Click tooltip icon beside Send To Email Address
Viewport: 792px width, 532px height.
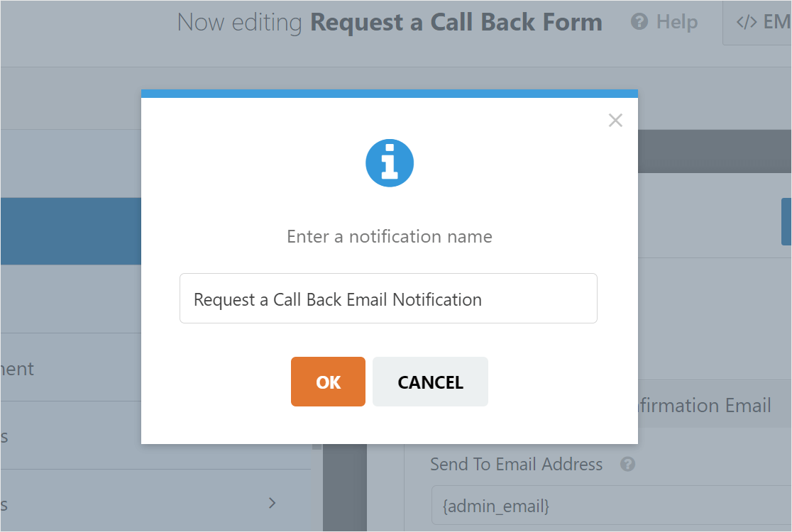(x=627, y=464)
